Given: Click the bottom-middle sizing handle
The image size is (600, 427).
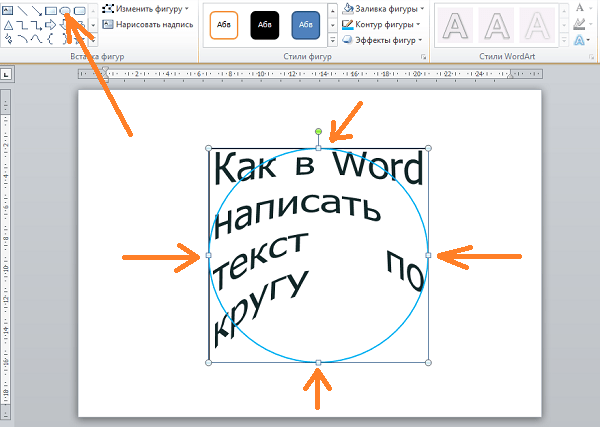Looking at the screenshot, I should point(318,362).
